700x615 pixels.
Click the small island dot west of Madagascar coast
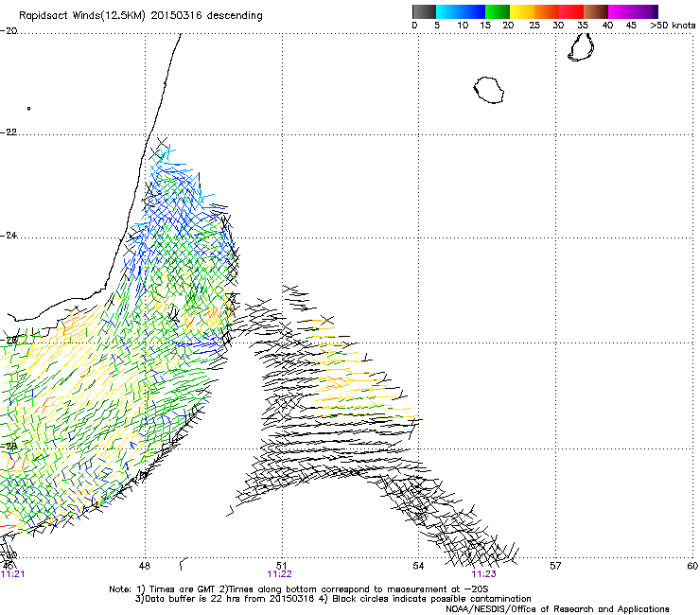pos(28,109)
